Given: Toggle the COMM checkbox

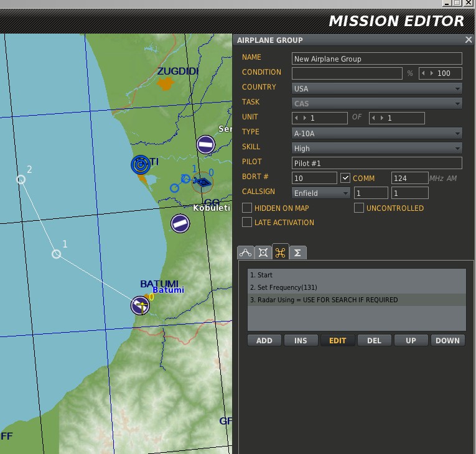Looking at the screenshot, I should pos(345,178).
